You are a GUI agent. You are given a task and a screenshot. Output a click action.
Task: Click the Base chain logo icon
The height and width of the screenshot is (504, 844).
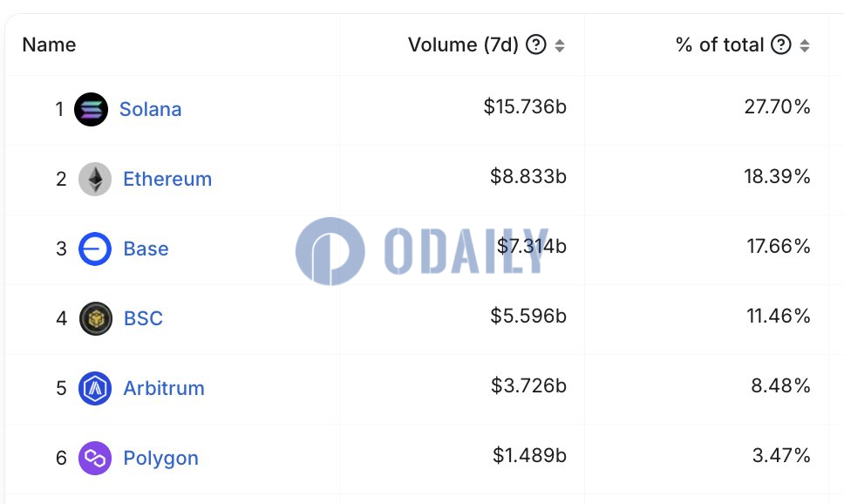[x=95, y=249]
